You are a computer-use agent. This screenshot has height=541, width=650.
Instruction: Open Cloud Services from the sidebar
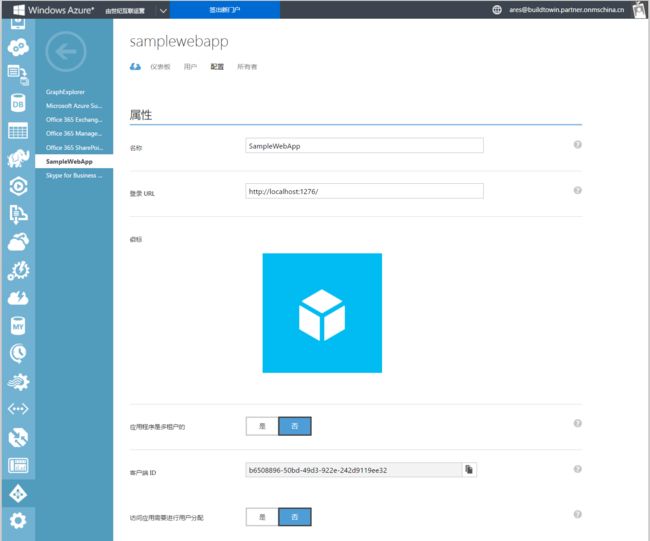point(18,48)
